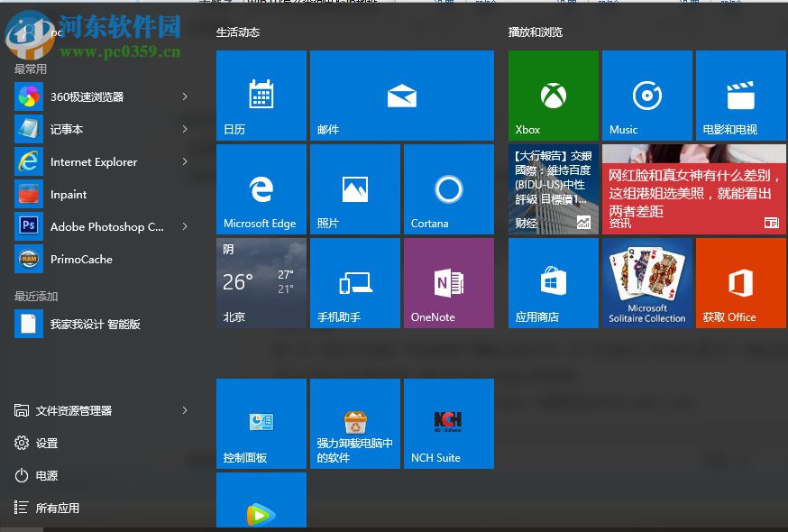Screen dimensions: 788x532
Task: Expand the 文件资源管理器 chevron
Action: (184, 410)
